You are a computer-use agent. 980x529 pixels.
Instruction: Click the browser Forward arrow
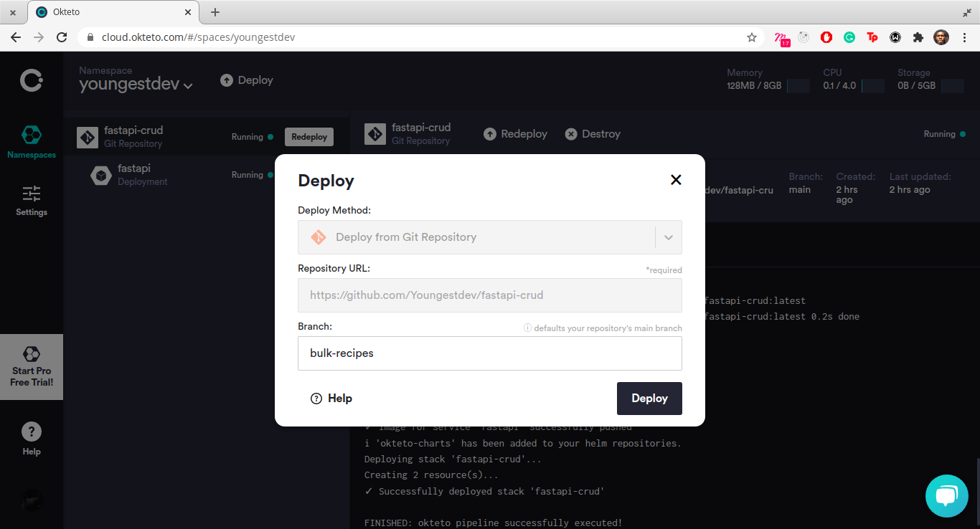39,37
